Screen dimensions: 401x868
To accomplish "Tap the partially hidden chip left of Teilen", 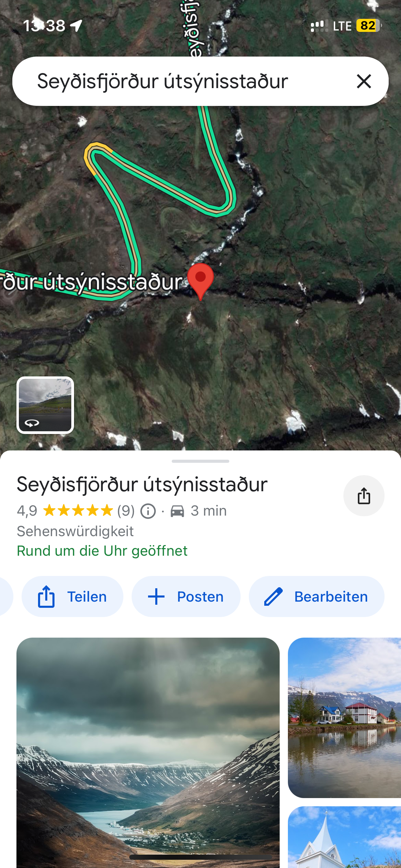I will pos(6,596).
